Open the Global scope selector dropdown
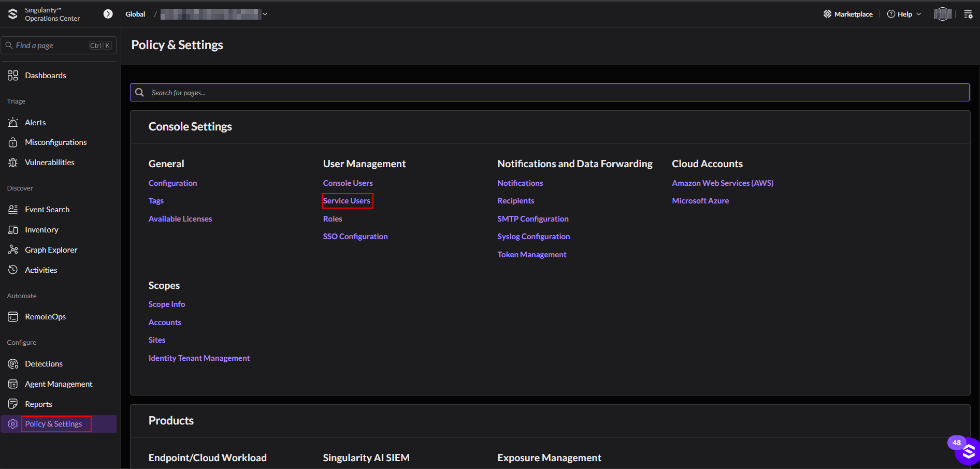 265,14
